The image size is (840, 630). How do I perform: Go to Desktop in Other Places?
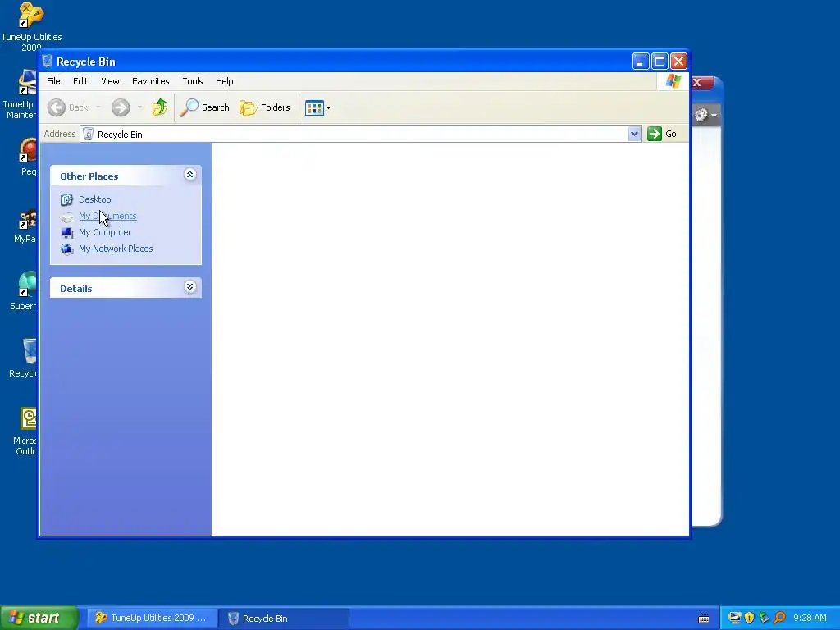tap(95, 199)
